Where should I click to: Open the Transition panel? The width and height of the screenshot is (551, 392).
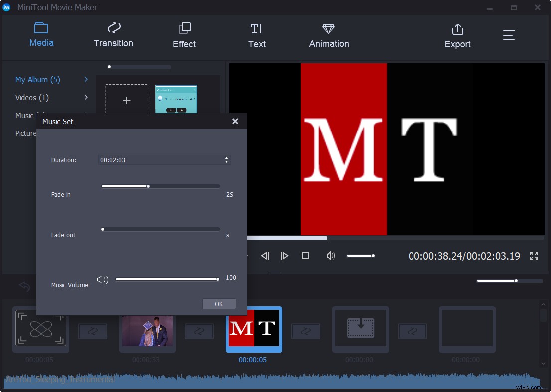click(x=113, y=35)
